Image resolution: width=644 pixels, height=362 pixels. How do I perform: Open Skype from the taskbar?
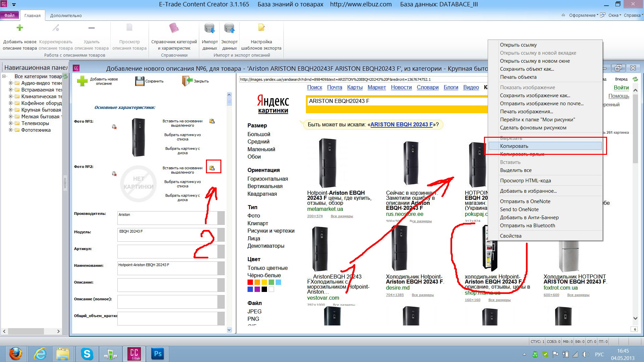coord(87,354)
